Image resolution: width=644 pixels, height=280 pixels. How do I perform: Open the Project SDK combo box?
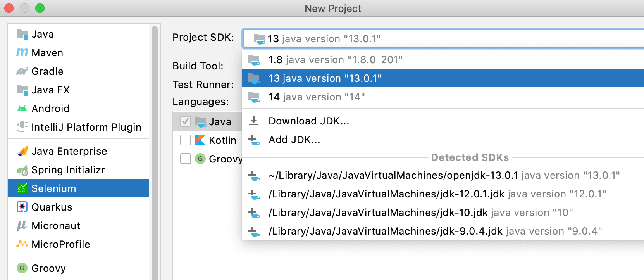(x=443, y=39)
